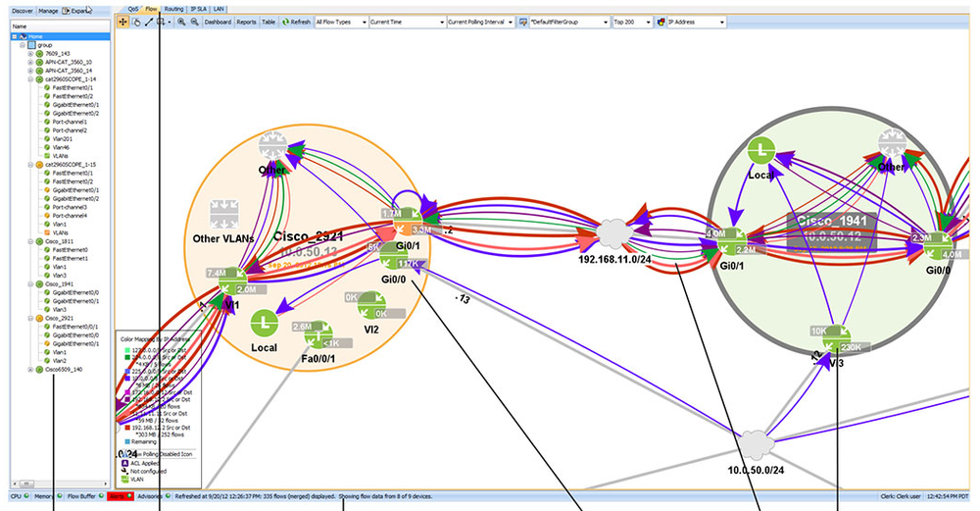
Task: Click the red 192.168.12.2 legend swatch
Action: [x=127, y=429]
